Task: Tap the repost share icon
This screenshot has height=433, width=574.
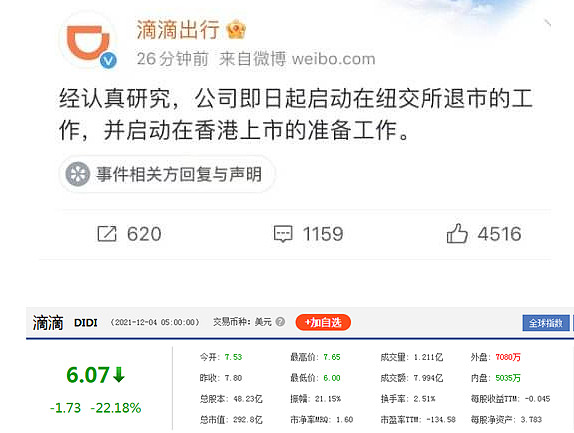Action: pyautogui.click(x=107, y=234)
